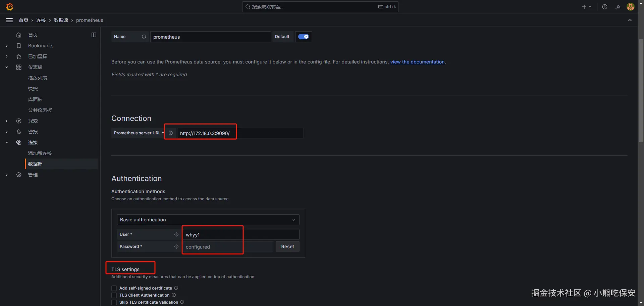Open 快照 in the sidebar

click(x=33, y=89)
